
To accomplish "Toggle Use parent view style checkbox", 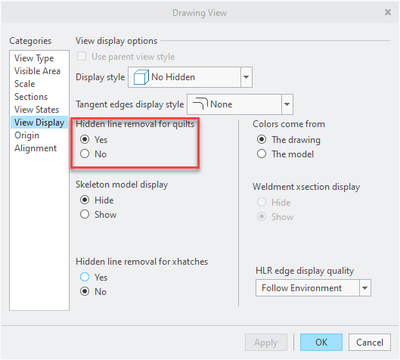I will (x=82, y=56).
